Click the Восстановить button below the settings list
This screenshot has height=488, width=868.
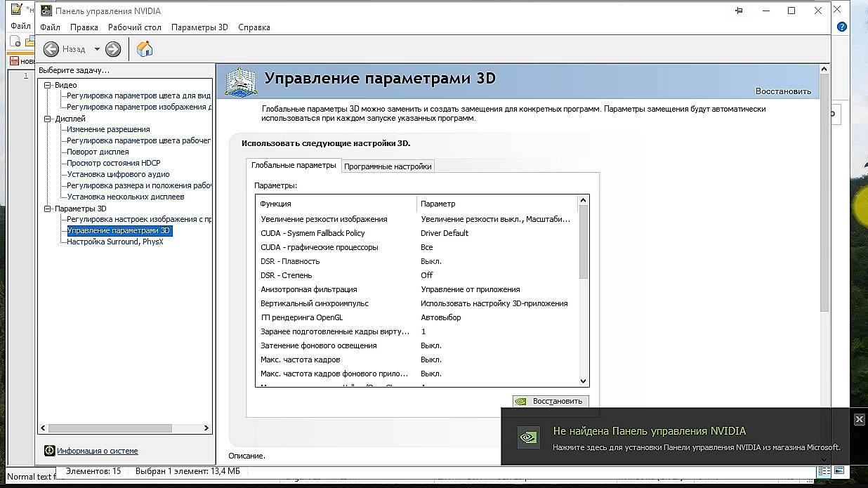tap(551, 402)
